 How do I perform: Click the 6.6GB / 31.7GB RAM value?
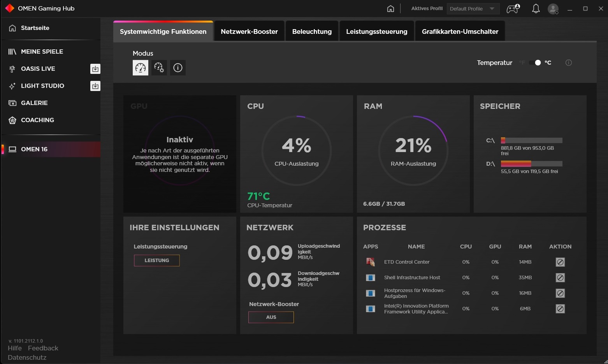point(384,204)
